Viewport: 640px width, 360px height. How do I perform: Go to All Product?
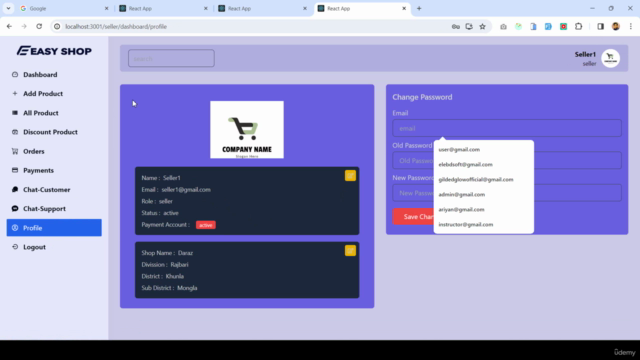tap(40, 113)
